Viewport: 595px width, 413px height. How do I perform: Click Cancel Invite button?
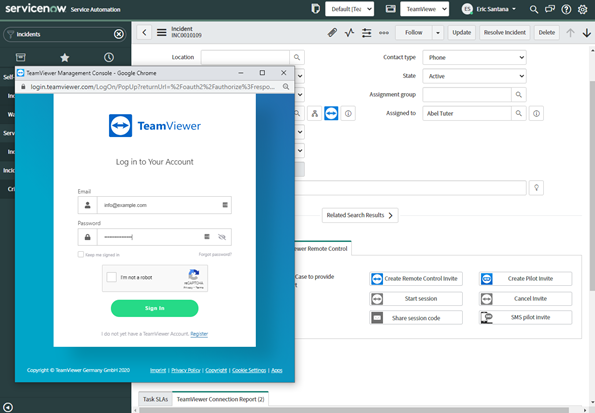tap(526, 299)
